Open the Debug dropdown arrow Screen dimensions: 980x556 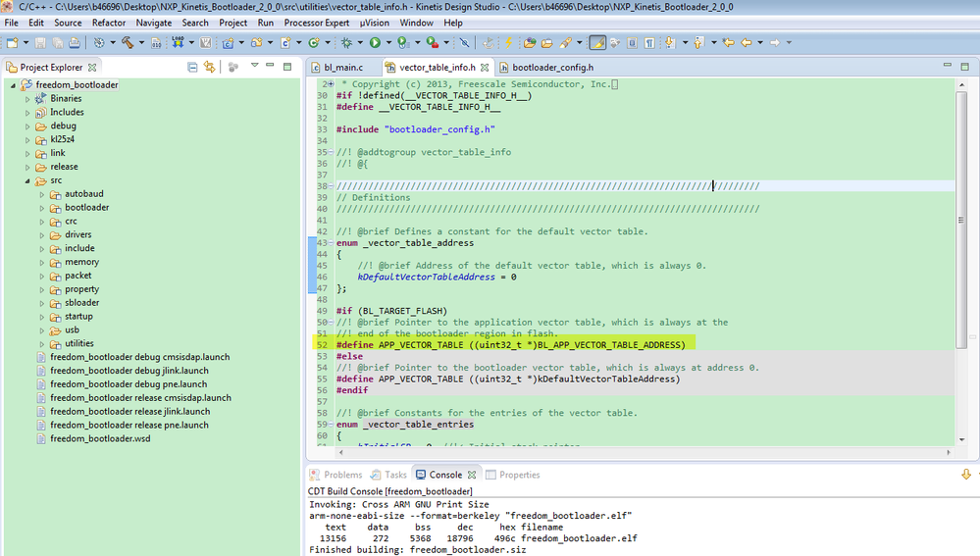click(360, 42)
